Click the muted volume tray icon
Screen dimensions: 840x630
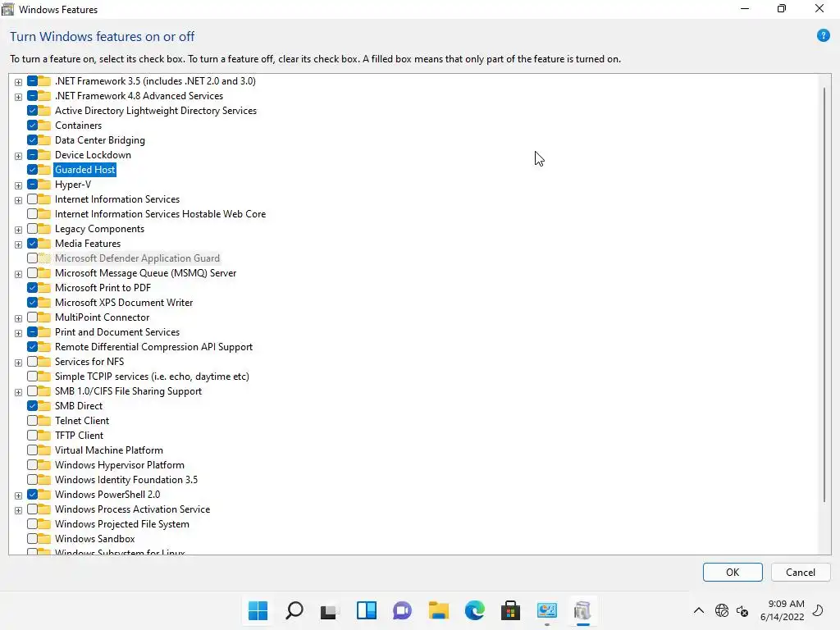(742, 610)
